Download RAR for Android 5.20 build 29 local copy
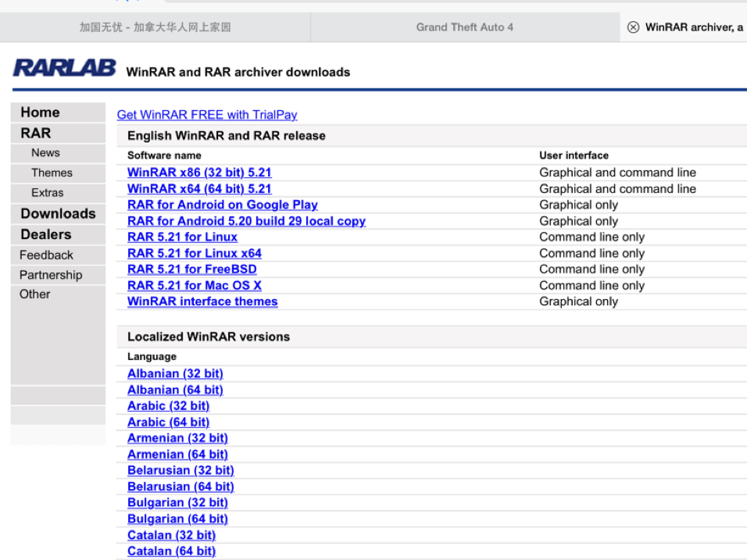Screen dimensions: 747x560 click(246, 221)
